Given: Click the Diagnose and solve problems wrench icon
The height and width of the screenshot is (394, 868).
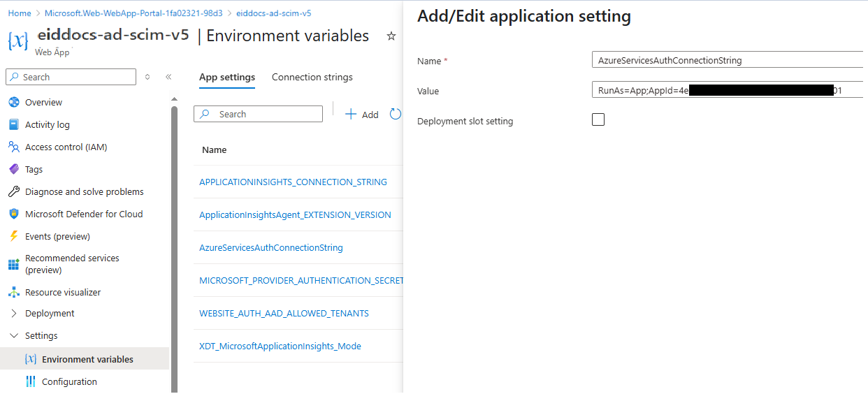Looking at the screenshot, I should [13, 192].
